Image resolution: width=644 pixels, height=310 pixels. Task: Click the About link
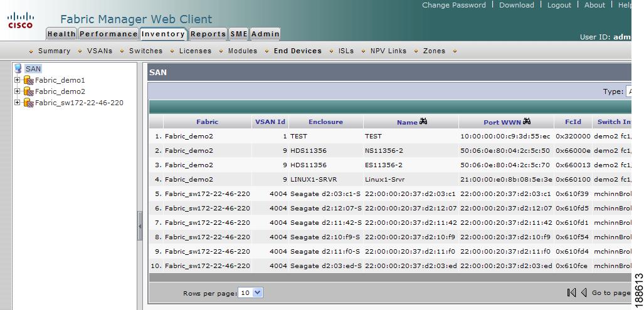point(594,5)
